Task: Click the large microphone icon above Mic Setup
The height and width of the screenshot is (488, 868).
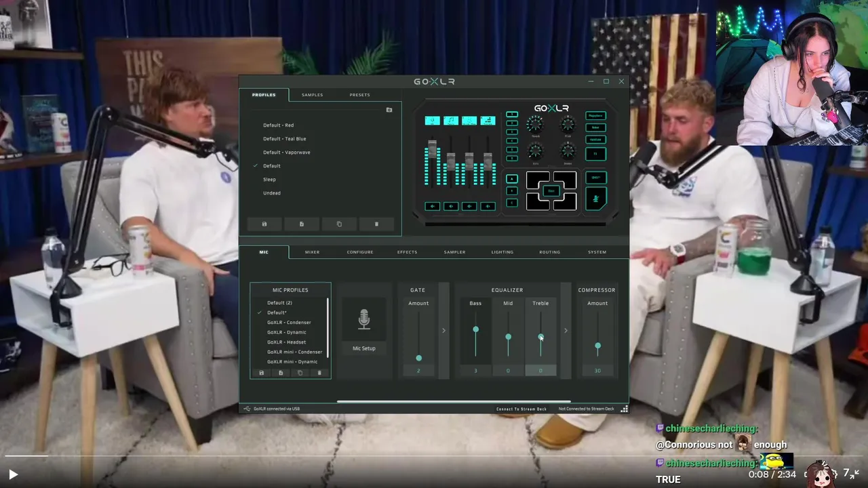Action: click(364, 319)
